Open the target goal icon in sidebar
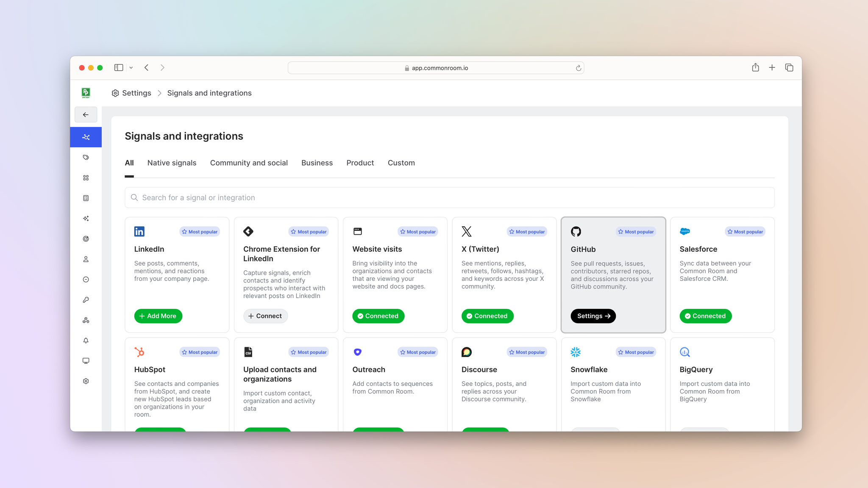868x488 pixels. [x=86, y=239]
